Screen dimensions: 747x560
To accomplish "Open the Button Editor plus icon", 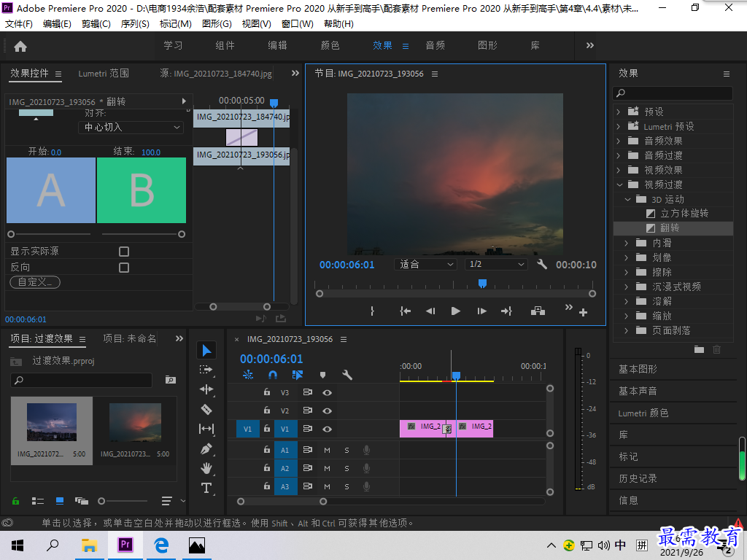I will coord(583,312).
